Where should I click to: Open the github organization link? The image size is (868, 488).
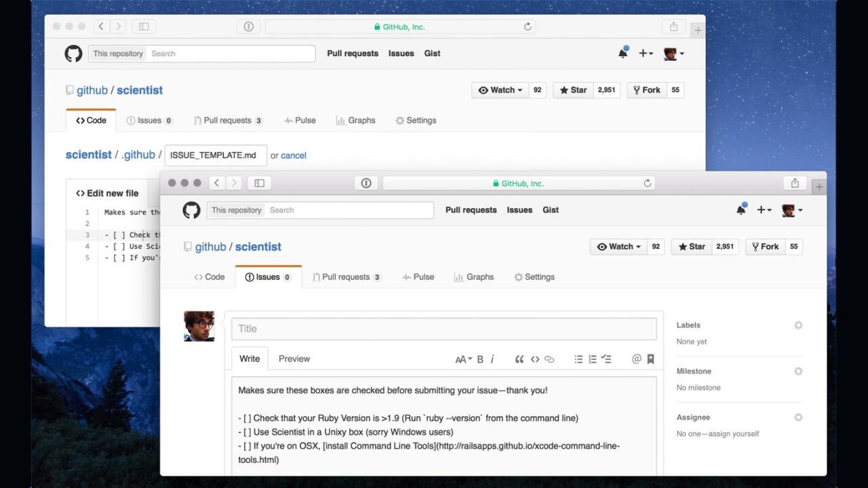(210, 247)
